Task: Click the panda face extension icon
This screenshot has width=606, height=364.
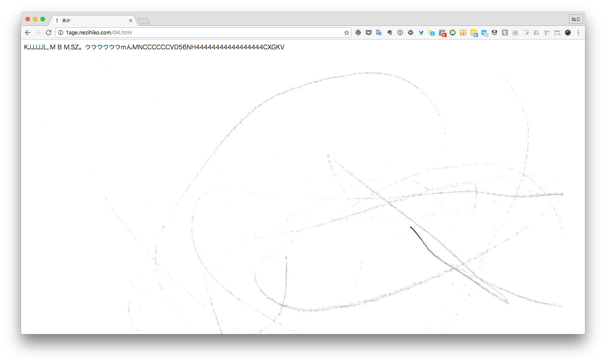Action: click(x=494, y=33)
